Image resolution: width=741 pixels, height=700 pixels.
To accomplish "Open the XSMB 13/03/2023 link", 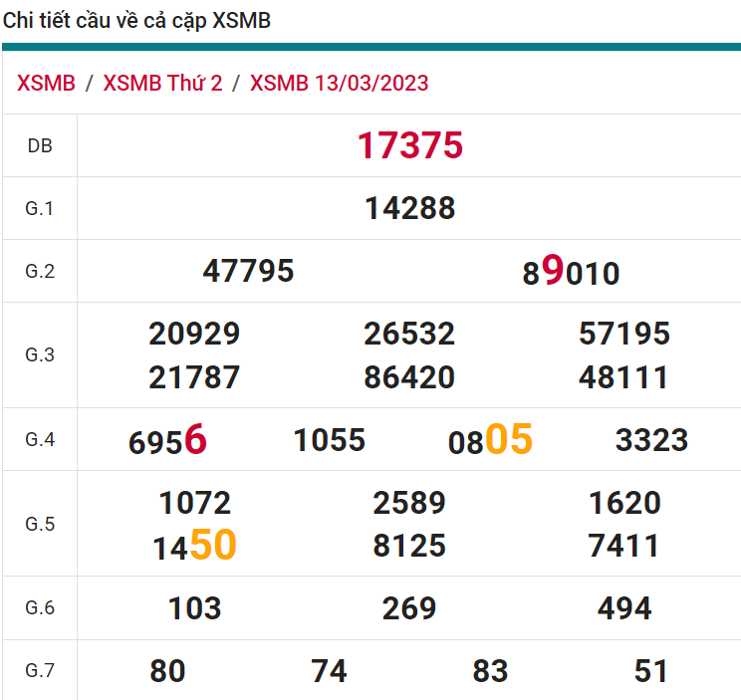I will [x=339, y=83].
